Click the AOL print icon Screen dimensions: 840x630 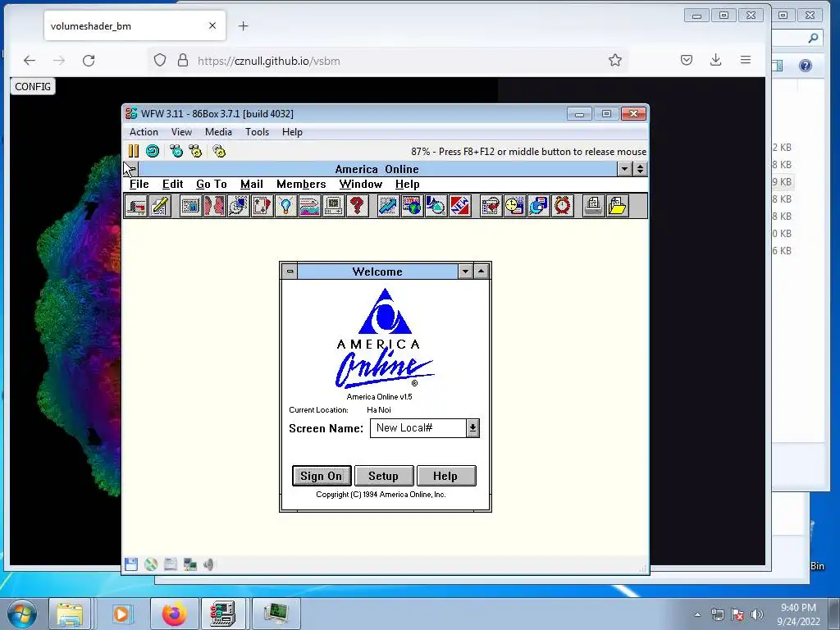[x=593, y=206]
